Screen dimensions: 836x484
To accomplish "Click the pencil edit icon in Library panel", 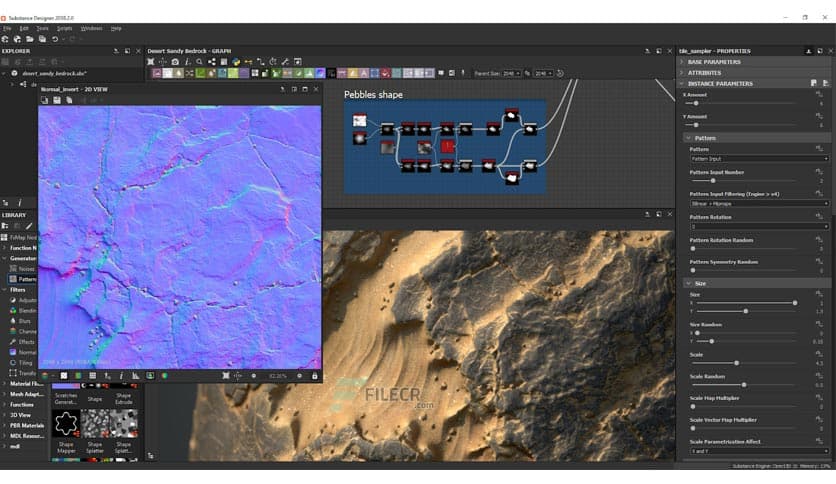I will (29, 226).
